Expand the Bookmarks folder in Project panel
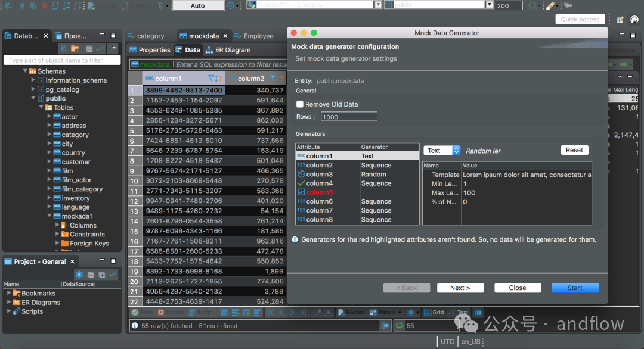The height and width of the screenshot is (349, 644). point(9,294)
